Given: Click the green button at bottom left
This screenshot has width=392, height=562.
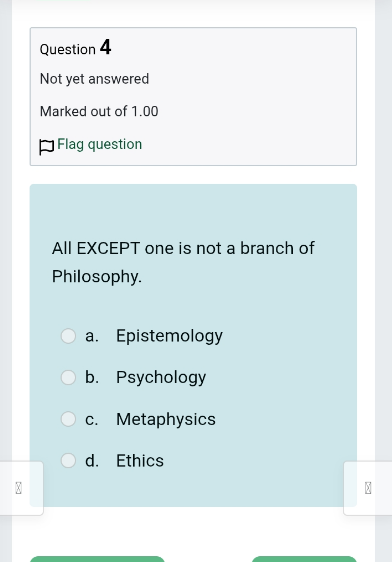Looking at the screenshot, I should (x=97, y=559).
